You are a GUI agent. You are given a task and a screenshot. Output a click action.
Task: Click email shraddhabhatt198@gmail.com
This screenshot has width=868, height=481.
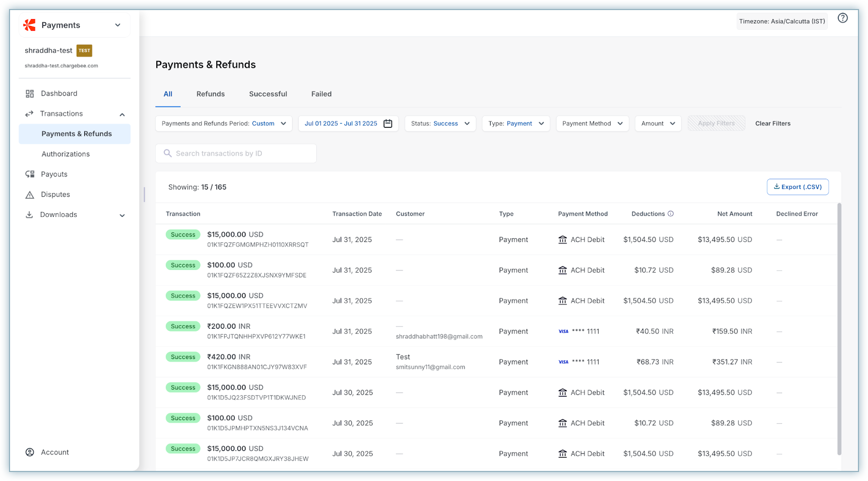[x=439, y=337]
